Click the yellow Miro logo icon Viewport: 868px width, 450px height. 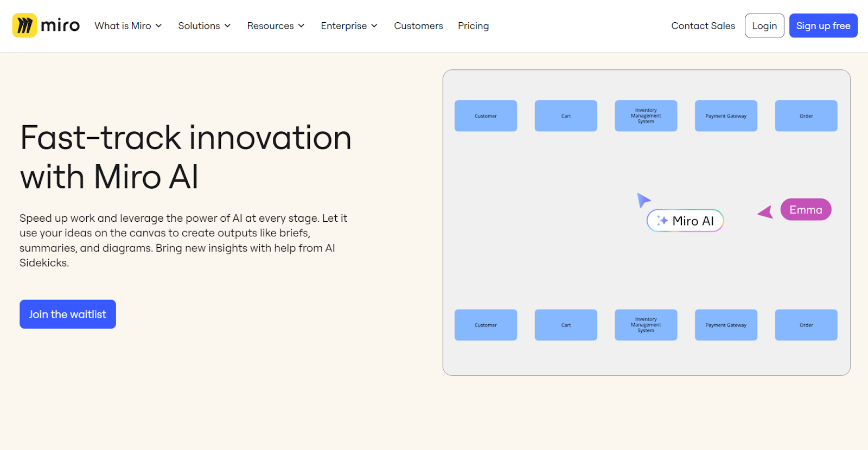pyautogui.click(x=24, y=25)
